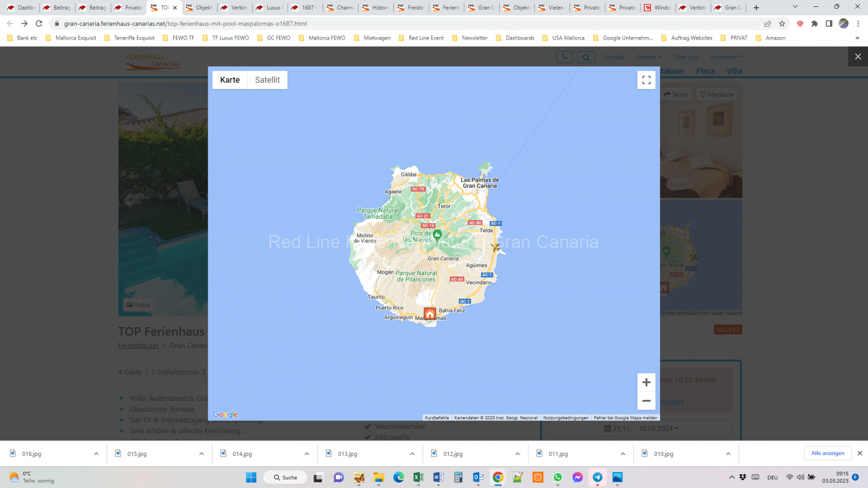Open the Google logo link on map
Viewport: 868px width, 488px height.
point(225,414)
